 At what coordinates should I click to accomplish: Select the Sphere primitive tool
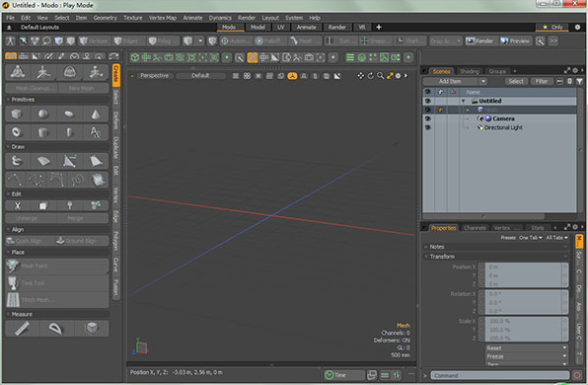click(42, 115)
